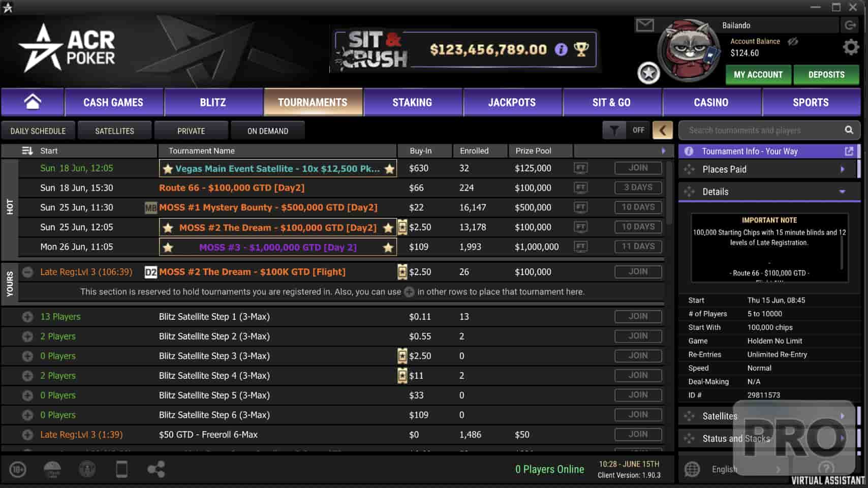Sort by the Prize Pool column header

pos(540,150)
